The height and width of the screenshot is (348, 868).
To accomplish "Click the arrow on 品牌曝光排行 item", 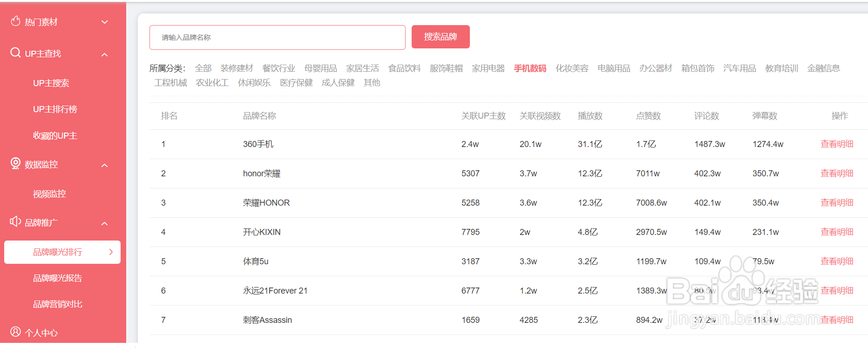I will [111, 252].
